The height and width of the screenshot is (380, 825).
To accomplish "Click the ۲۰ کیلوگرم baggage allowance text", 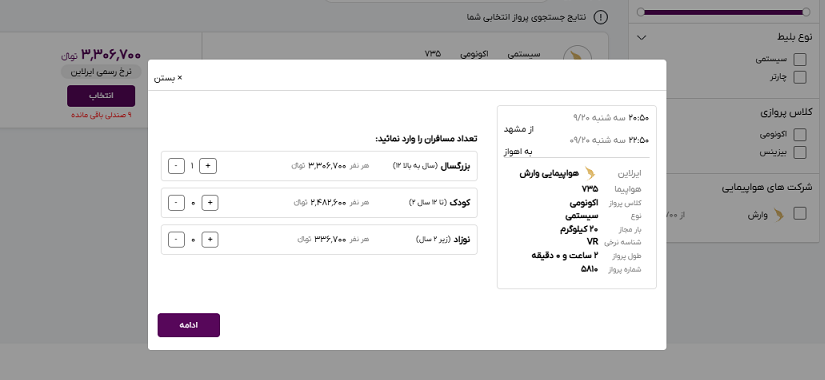I will [579, 229].
